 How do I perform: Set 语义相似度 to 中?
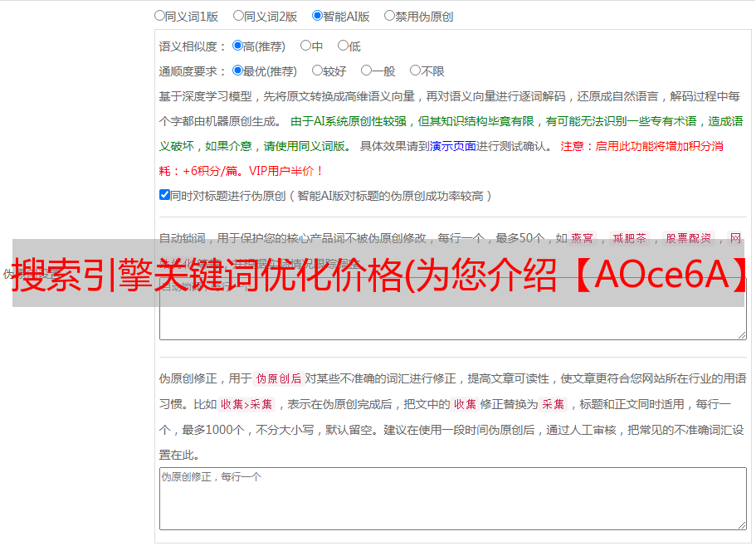coord(305,46)
